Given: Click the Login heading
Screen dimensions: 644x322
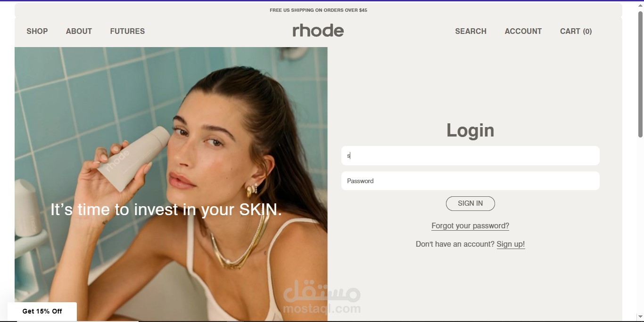Looking at the screenshot, I should click(x=471, y=130).
